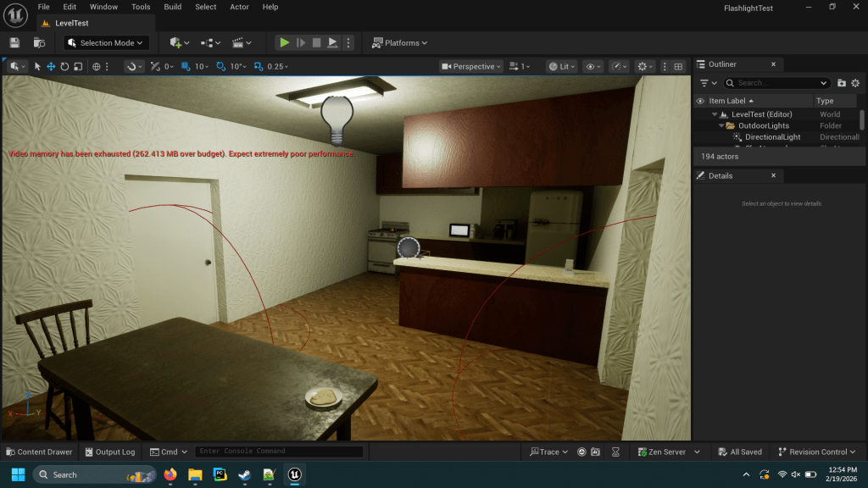The image size is (868, 488).
Task: Click the add folder icon in the Outliner
Action: [841, 83]
